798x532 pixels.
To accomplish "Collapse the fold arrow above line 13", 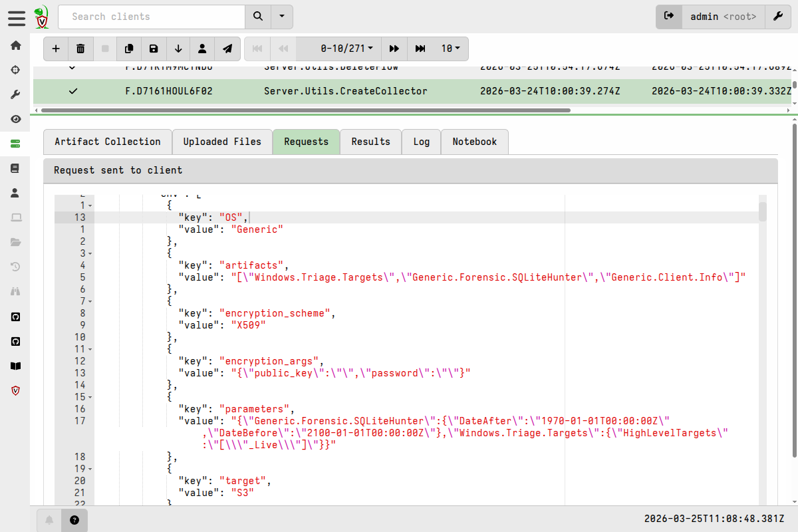I will 90,205.
